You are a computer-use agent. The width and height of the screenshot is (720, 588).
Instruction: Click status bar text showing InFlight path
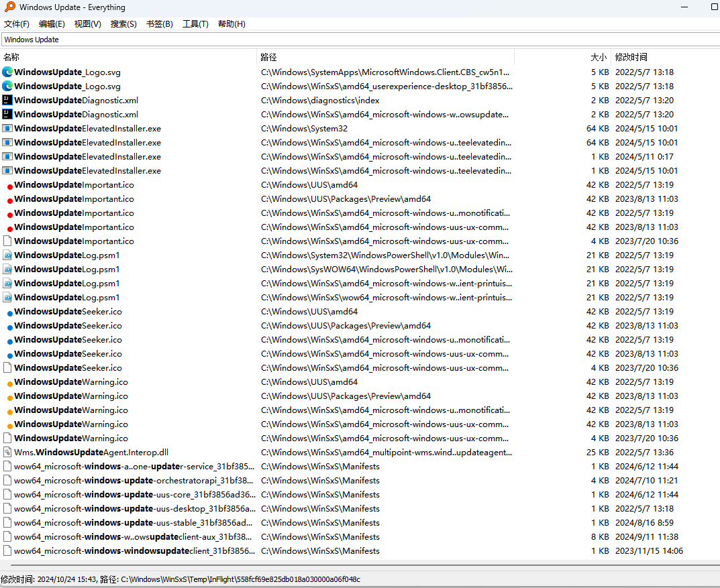180,579
